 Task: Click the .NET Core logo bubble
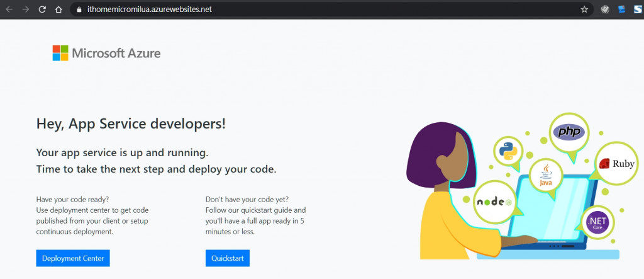598,222
